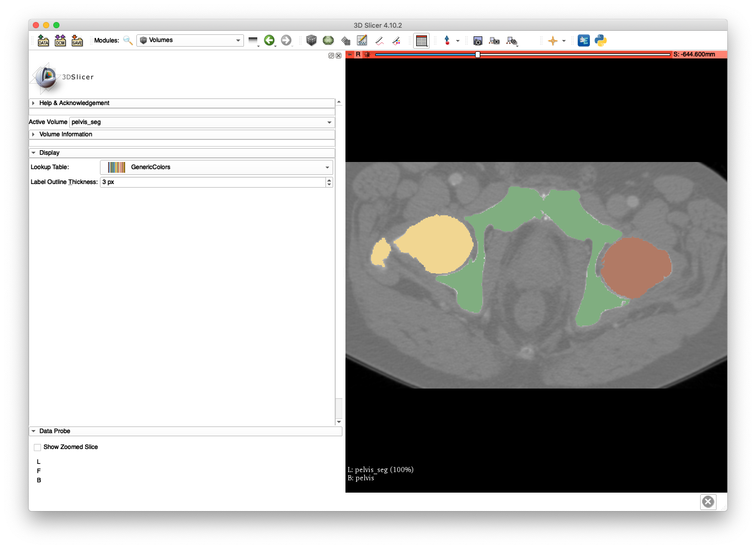Expand the Volume Information section

coord(182,134)
